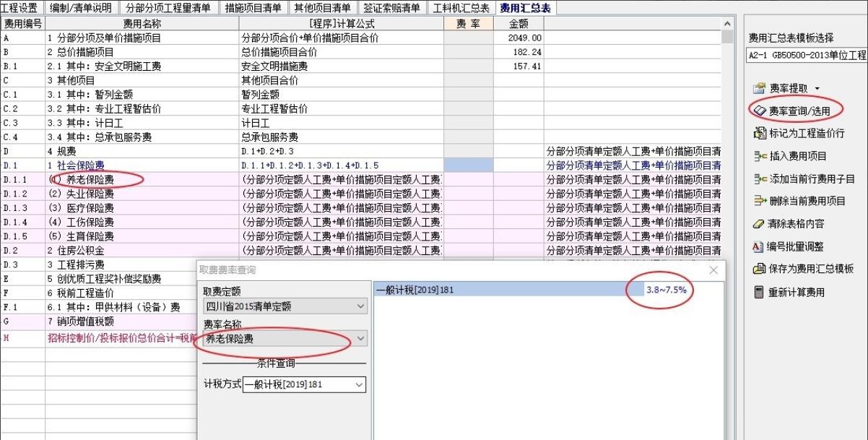Click the 3.8~7.5% rate value
Screen dimensions: 868x440
666,290
